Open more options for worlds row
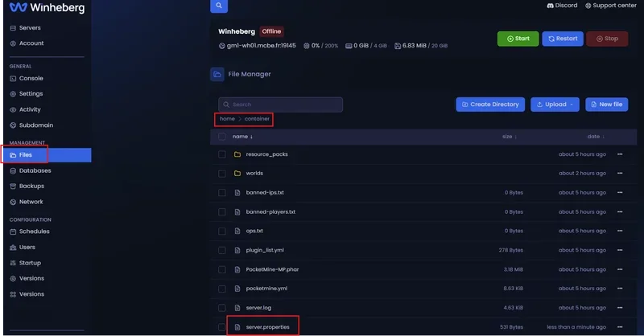This screenshot has height=336, width=644. click(620, 174)
